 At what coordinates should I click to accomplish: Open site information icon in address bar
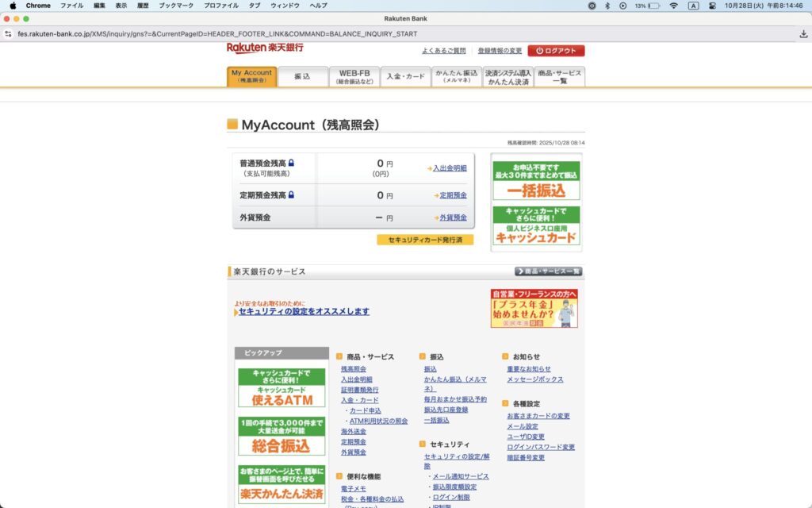[x=8, y=34]
